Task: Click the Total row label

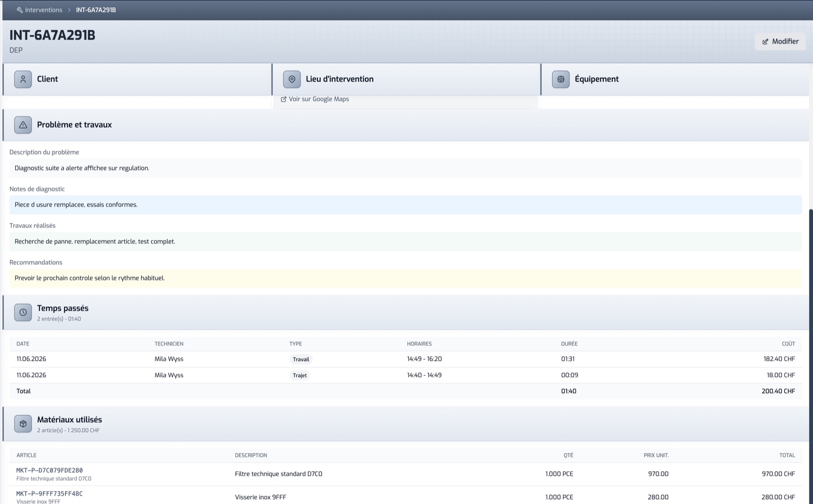Action: (23, 391)
